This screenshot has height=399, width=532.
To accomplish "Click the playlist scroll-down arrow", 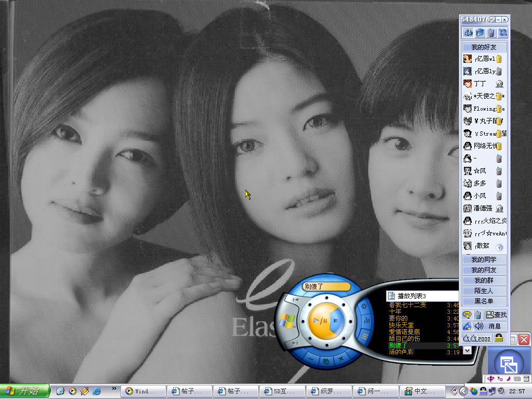I will pos(468,350).
